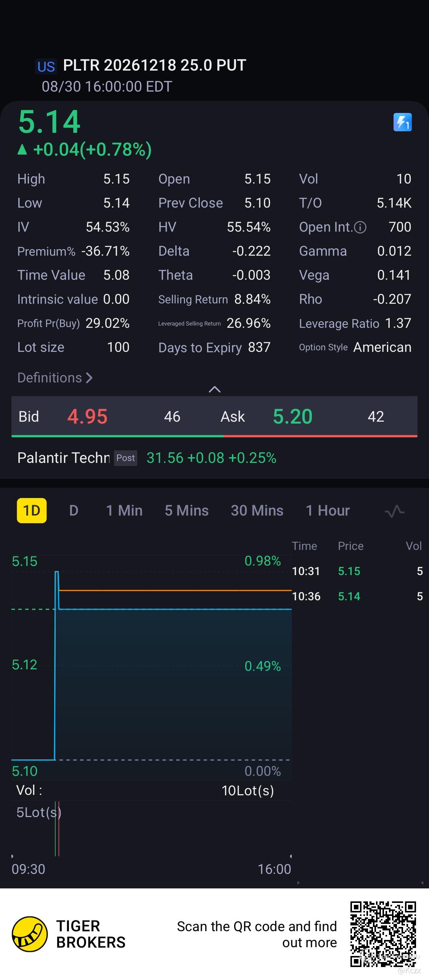
Task: Collapse the quote details with up chevron
Action: [x=215, y=389]
